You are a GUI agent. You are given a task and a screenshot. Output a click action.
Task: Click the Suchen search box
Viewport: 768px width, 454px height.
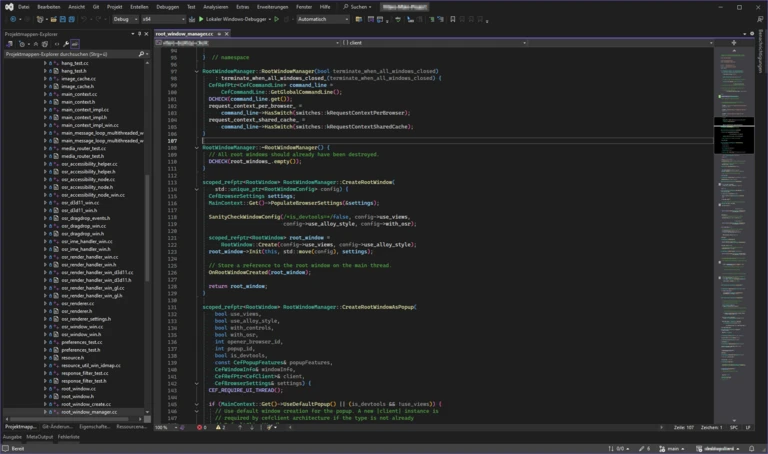tap(358, 7)
